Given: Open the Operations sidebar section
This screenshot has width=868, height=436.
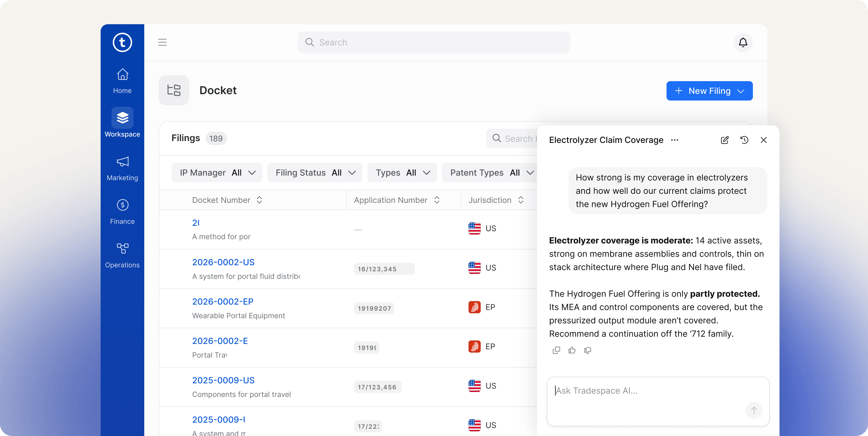Looking at the screenshot, I should point(122,256).
